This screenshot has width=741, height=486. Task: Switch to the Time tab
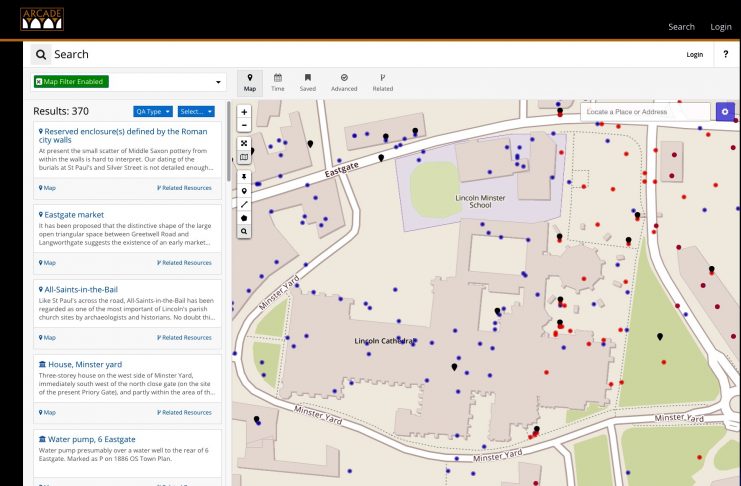click(278, 82)
